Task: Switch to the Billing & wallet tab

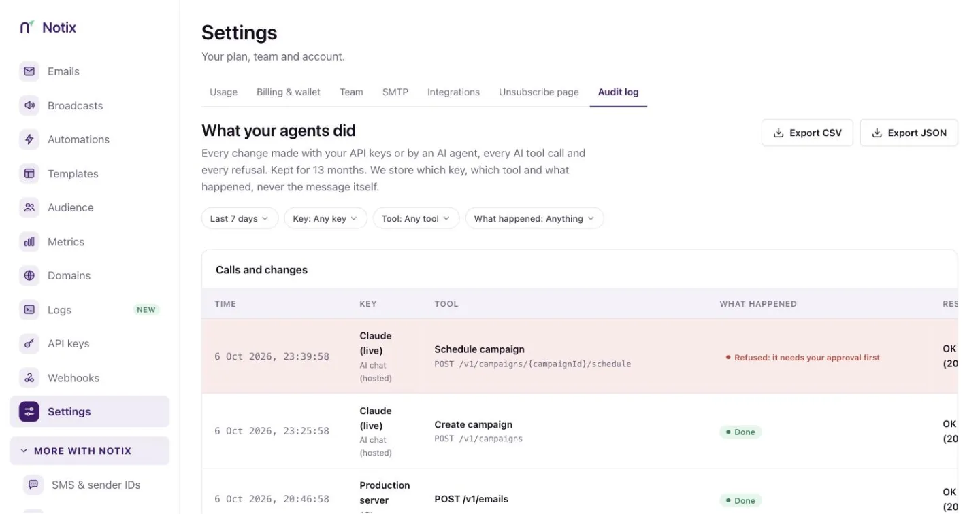Action: tap(289, 92)
